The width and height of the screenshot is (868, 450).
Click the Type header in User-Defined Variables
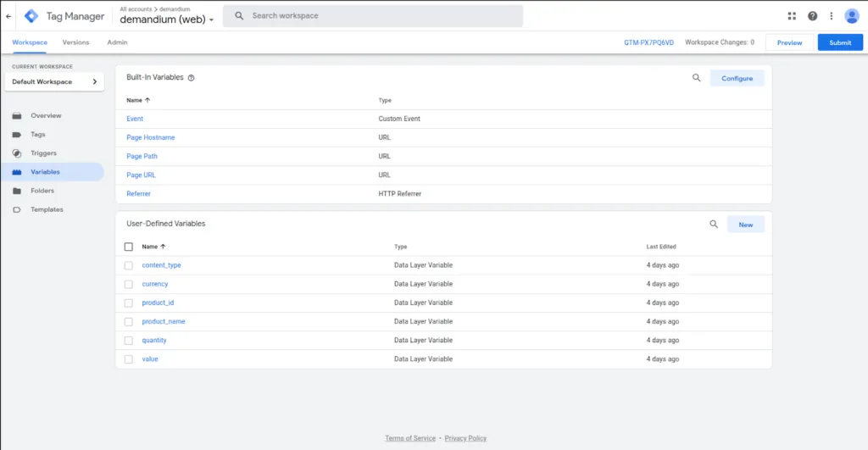point(400,247)
